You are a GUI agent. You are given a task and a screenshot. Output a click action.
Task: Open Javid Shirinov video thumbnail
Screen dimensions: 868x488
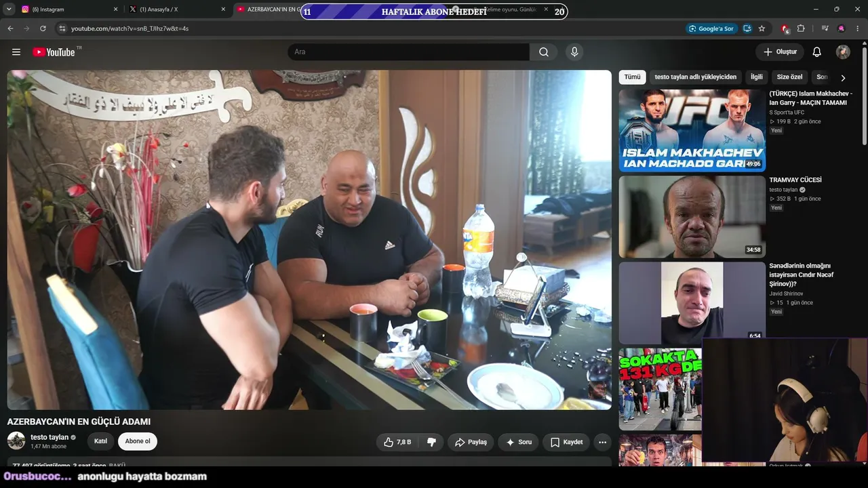[x=692, y=303]
